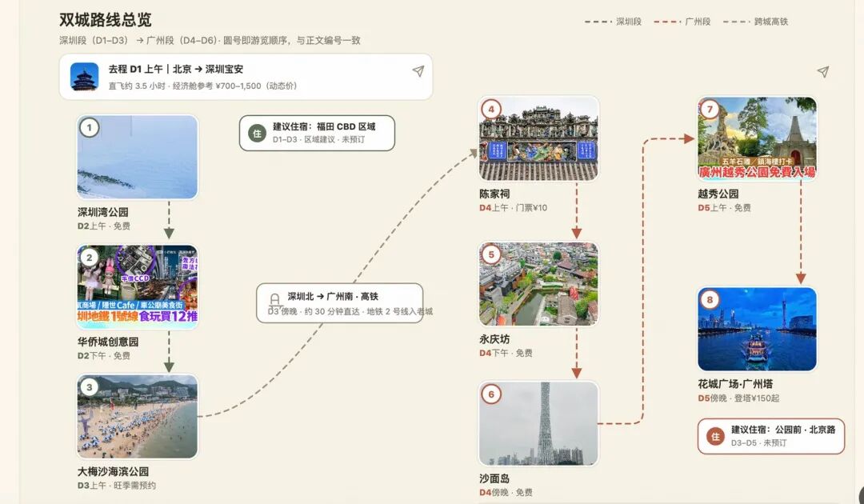Viewport: 864px width, 504px height.
Task: Click the number 2 badge on 华侨城创意园
Action: pyautogui.click(x=90, y=258)
